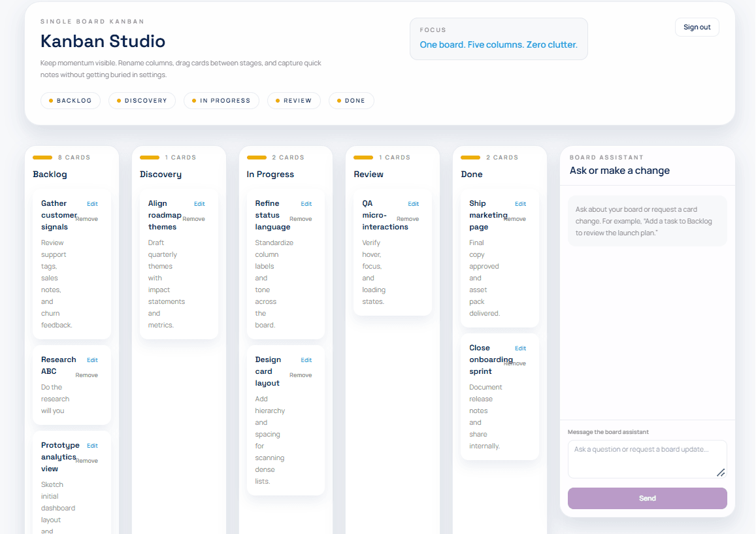This screenshot has height=534, width=756.
Task: Edit the Close onboarding sprint card
Action: tap(520, 348)
